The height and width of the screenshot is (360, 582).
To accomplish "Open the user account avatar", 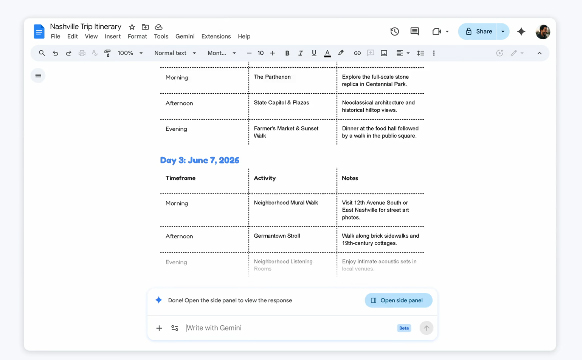I will coord(543,32).
